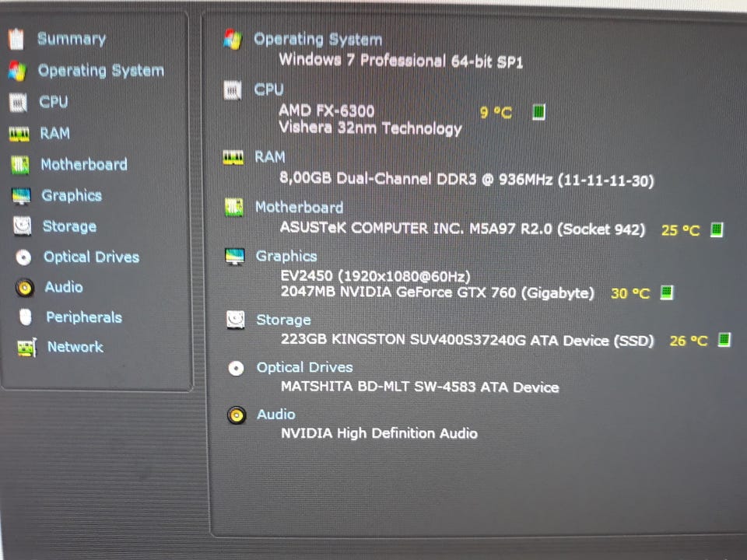Screen dimensions: 747x560
Task: Click the GPU temperature status icon
Action: point(667,292)
